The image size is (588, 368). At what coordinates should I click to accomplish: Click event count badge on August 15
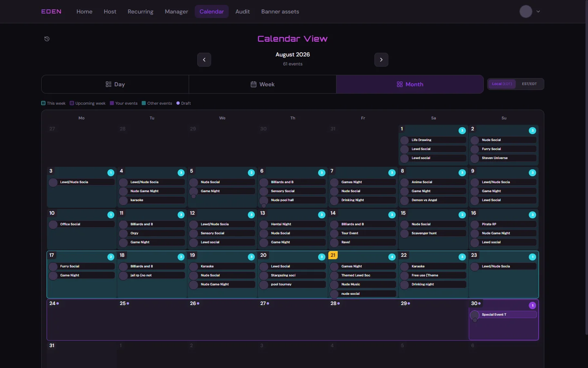click(462, 215)
